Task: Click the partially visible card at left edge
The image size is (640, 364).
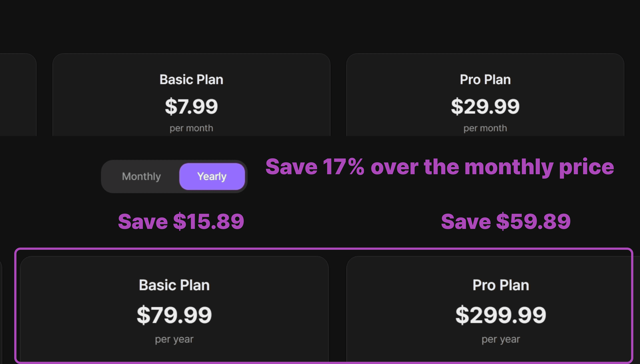Action: 18,95
